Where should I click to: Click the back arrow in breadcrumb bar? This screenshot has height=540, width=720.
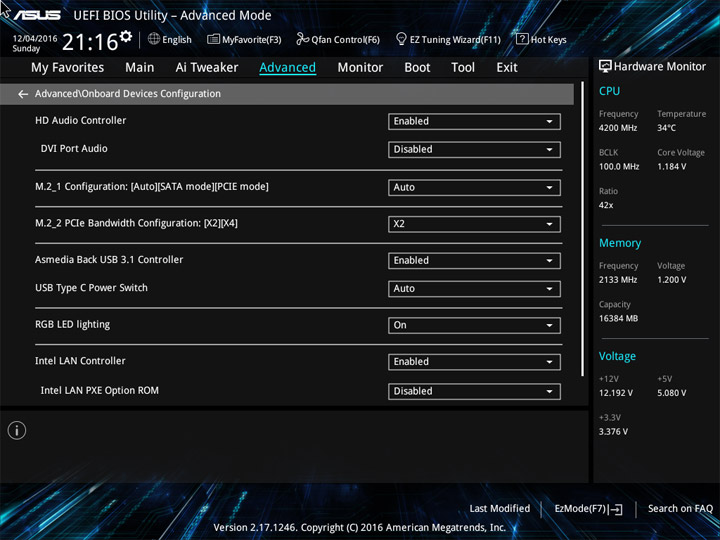tap(23, 94)
